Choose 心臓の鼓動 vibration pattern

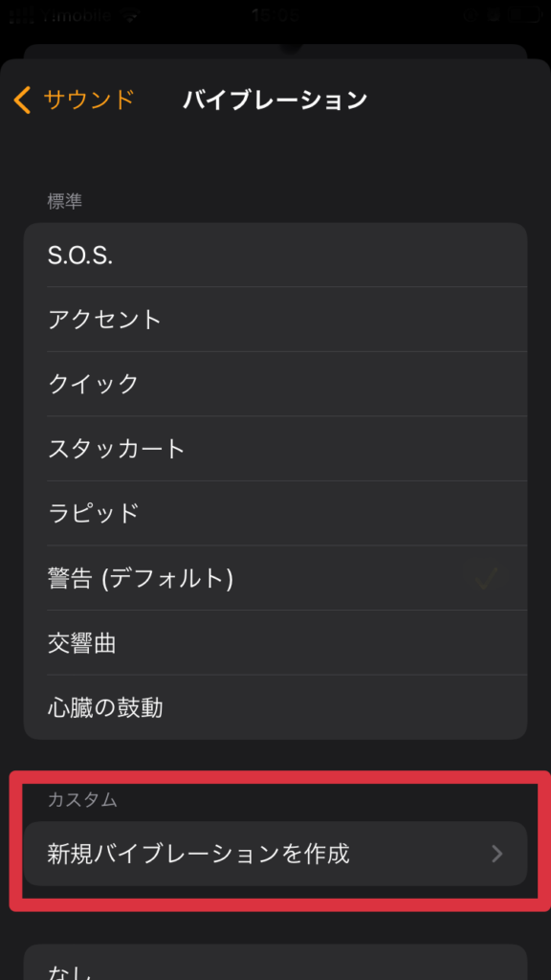pos(275,707)
